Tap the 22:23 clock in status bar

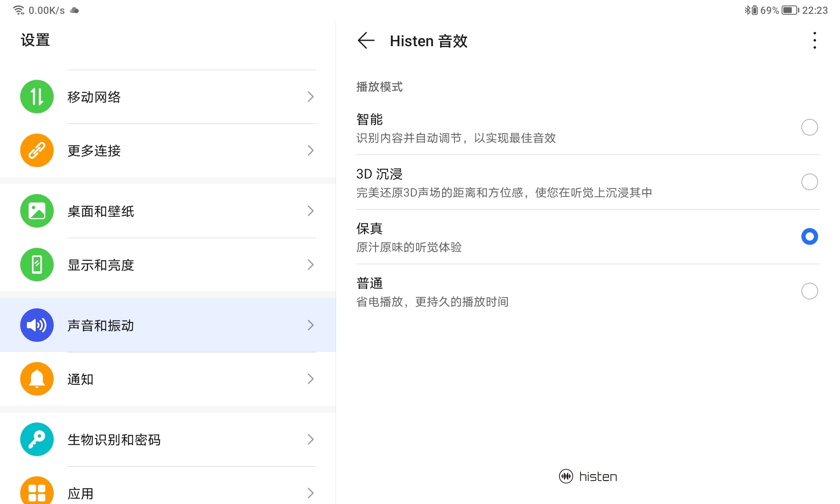[x=815, y=10]
